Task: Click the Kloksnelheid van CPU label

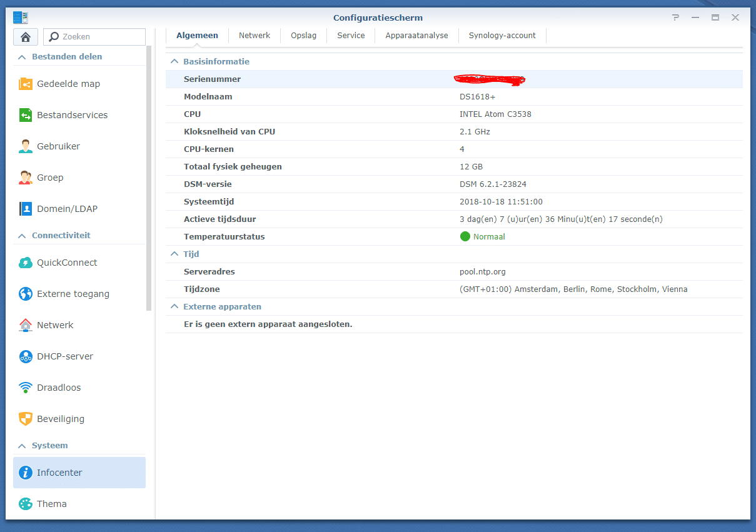Action: click(x=229, y=132)
